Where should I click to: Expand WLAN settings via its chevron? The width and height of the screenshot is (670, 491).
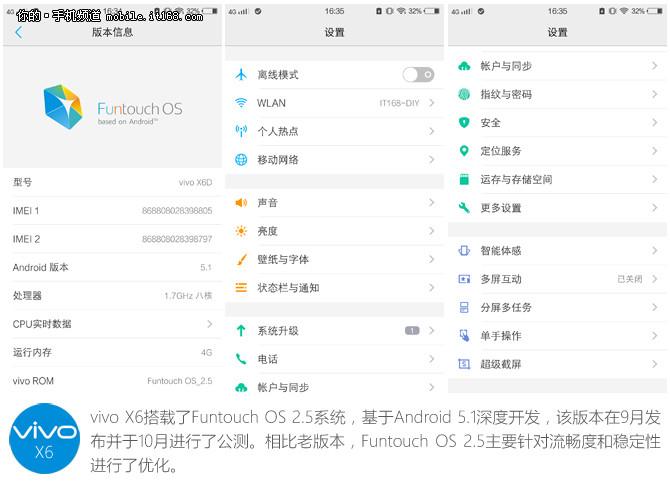pyautogui.click(x=432, y=103)
